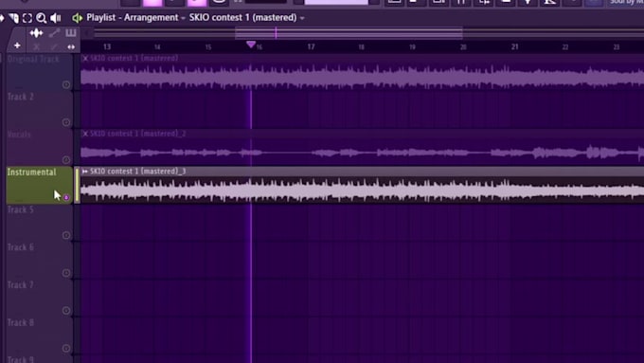Open the Playlist - Arrangement menu

(x=133, y=18)
